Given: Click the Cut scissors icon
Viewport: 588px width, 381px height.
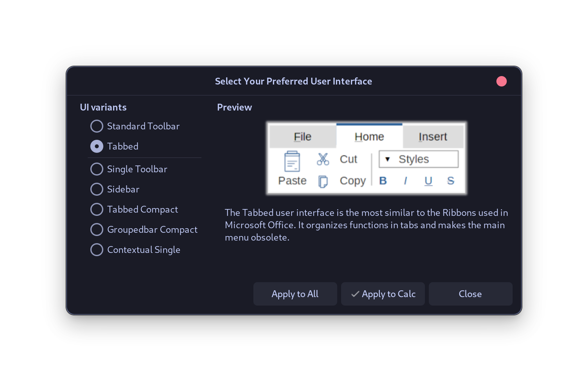Looking at the screenshot, I should pyautogui.click(x=323, y=159).
